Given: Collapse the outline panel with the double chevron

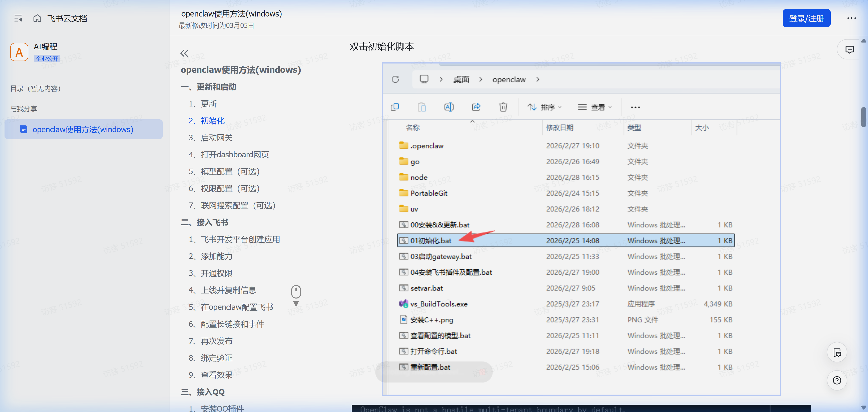Looking at the screenshot, I should [184, 53].
